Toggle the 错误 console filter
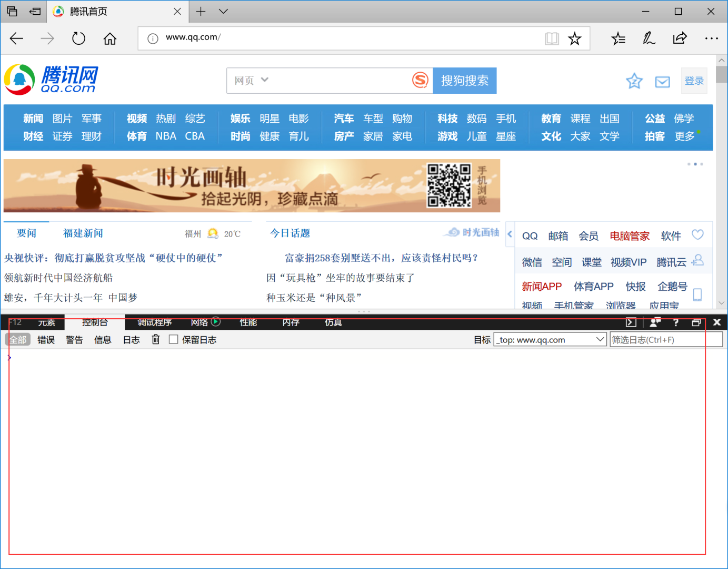Screen dimensions: 728x569 click(x=46, y=340)
